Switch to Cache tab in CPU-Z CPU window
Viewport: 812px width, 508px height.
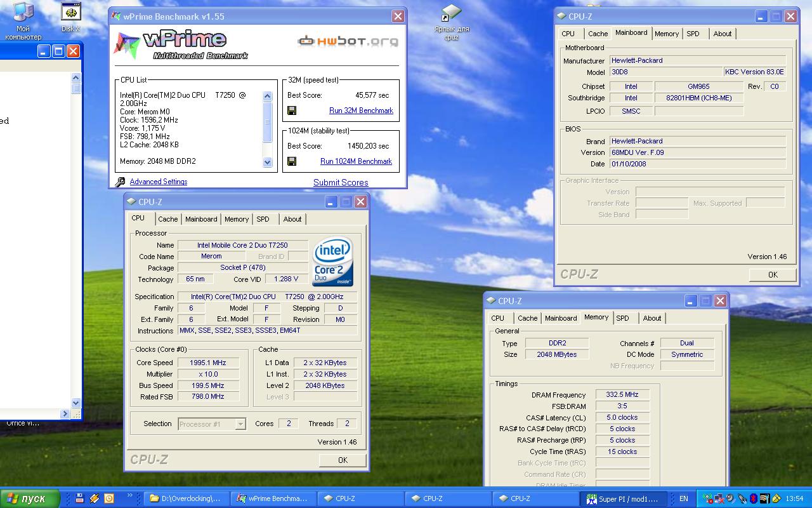coord(167,219)
